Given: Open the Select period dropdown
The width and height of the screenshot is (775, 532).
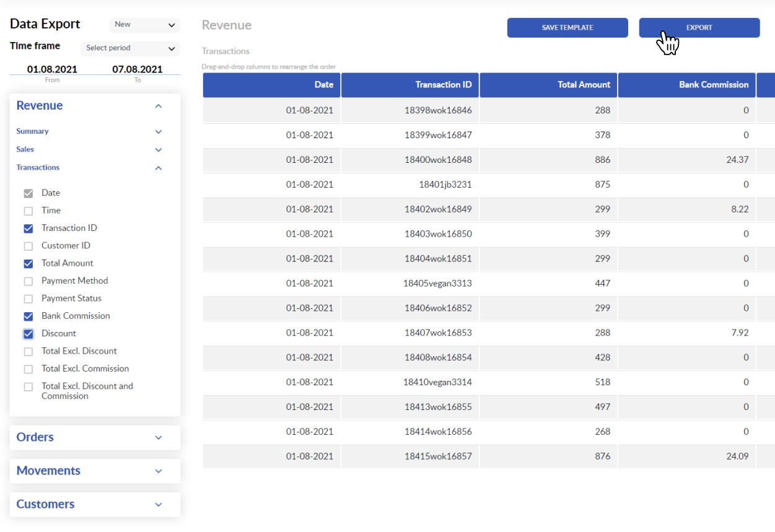Looking at the screenshot, I should coord(130,48).
